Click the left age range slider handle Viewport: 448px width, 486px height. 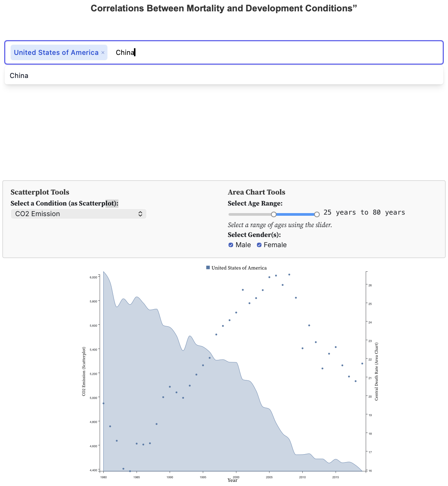(274, 214)
